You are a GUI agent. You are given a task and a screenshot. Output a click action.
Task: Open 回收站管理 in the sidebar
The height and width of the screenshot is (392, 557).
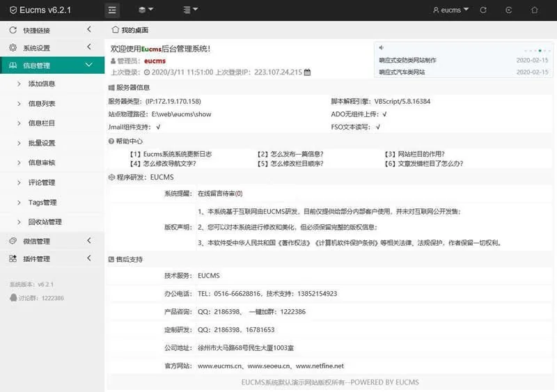(x=45, y=222)
